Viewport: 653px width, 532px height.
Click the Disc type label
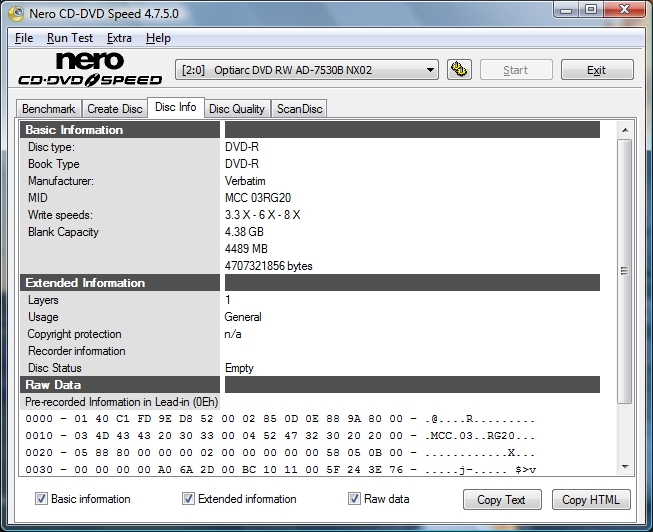51,147
